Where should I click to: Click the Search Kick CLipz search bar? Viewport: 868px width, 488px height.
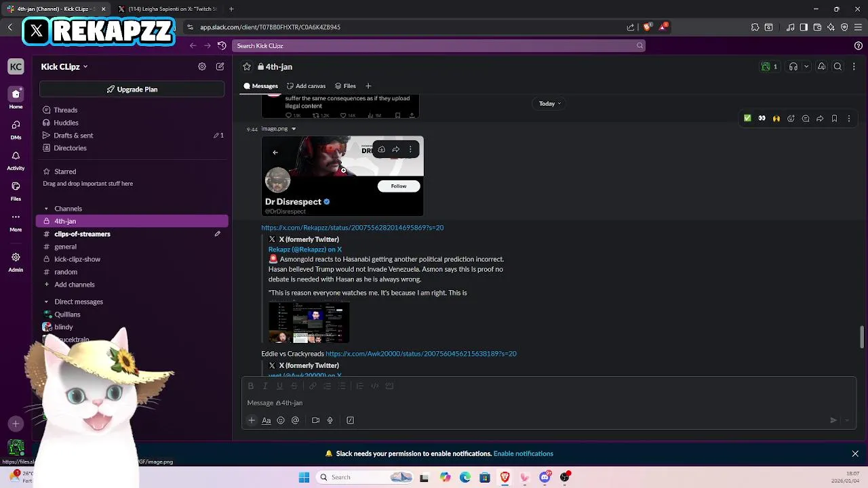(x=438, y=45)
